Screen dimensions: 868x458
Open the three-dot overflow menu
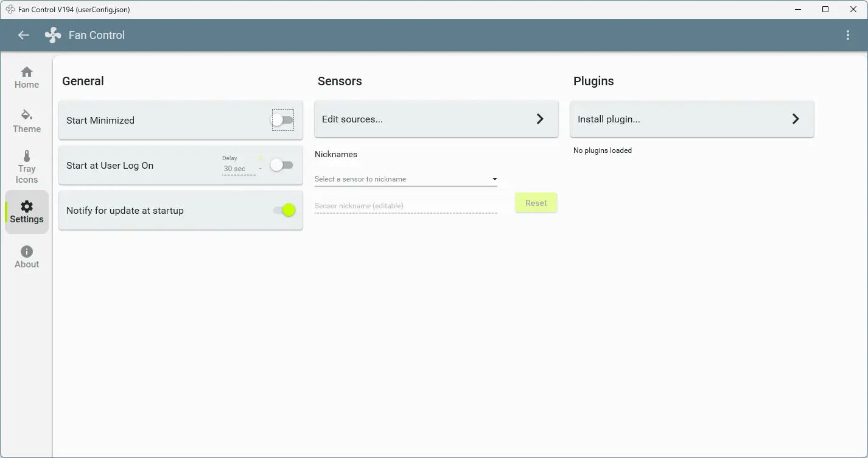[848, 35]
